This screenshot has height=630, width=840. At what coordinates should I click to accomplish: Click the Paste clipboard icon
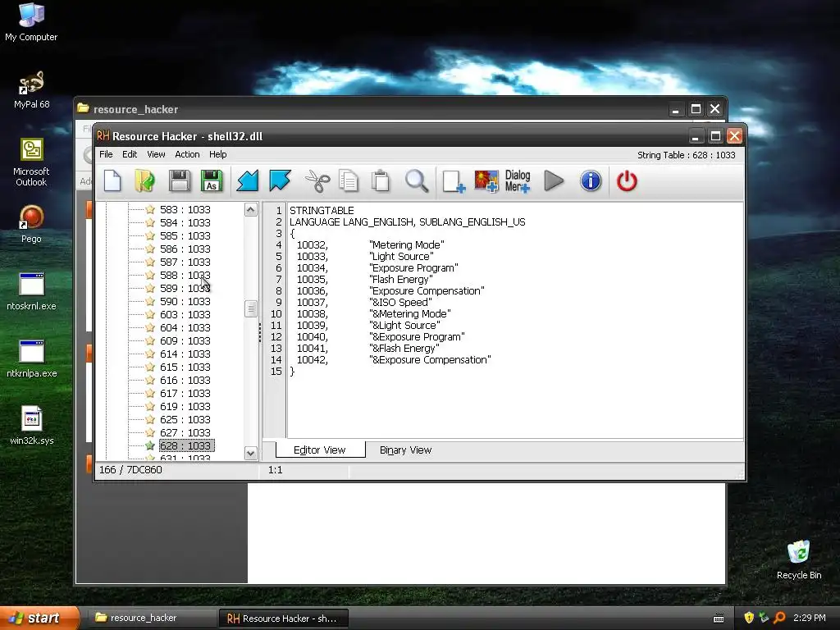click(381, 181)
